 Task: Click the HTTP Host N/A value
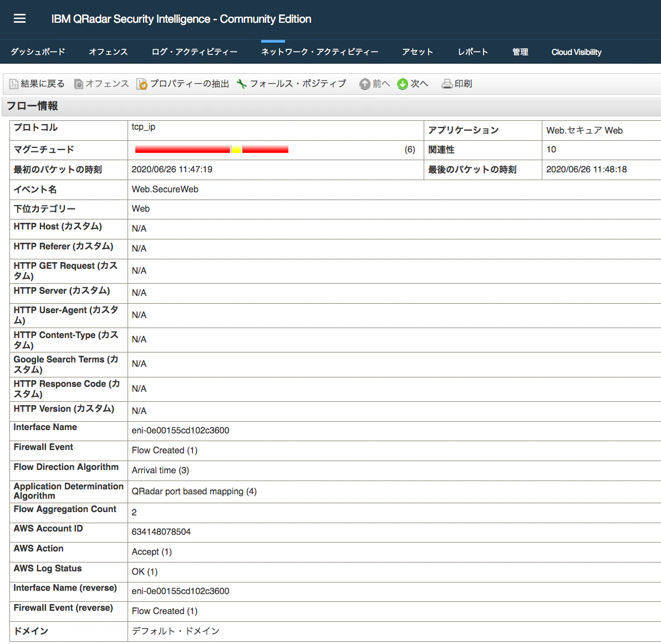coord(139,229)
